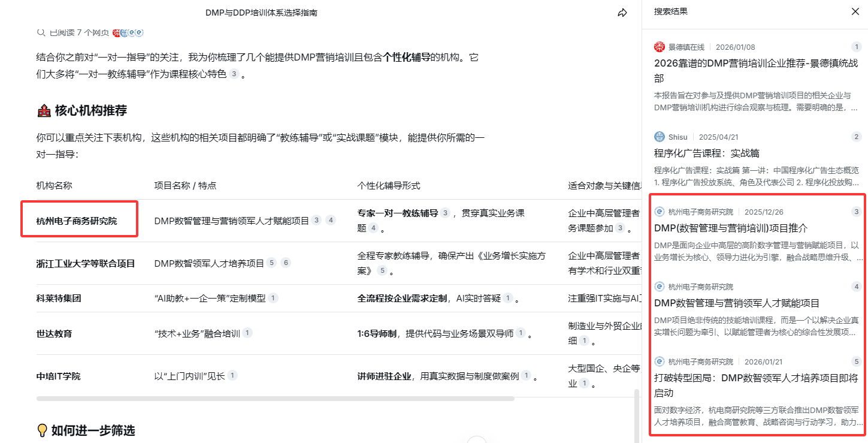Click the snippet starting DMP是面向企业中高层的高阶数字管理

click(757, 252)
